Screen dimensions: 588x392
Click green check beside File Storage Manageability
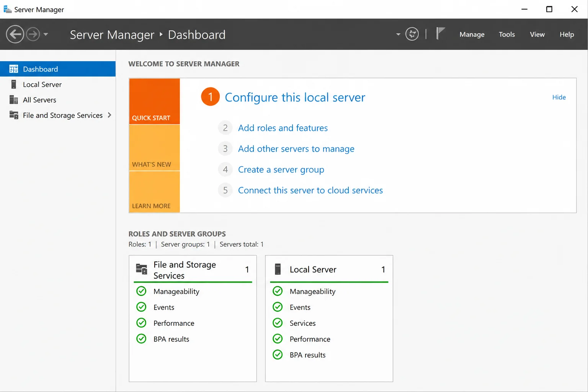pos(141,291)
